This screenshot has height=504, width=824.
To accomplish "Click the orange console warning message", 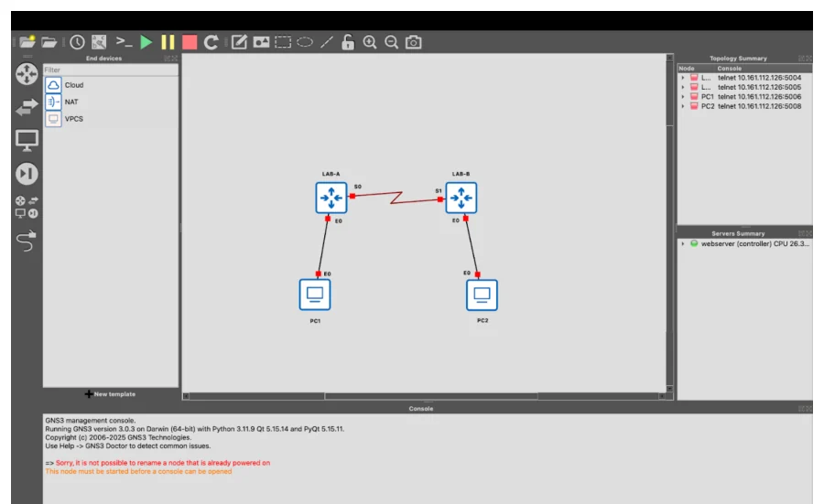I will [138, 471].
